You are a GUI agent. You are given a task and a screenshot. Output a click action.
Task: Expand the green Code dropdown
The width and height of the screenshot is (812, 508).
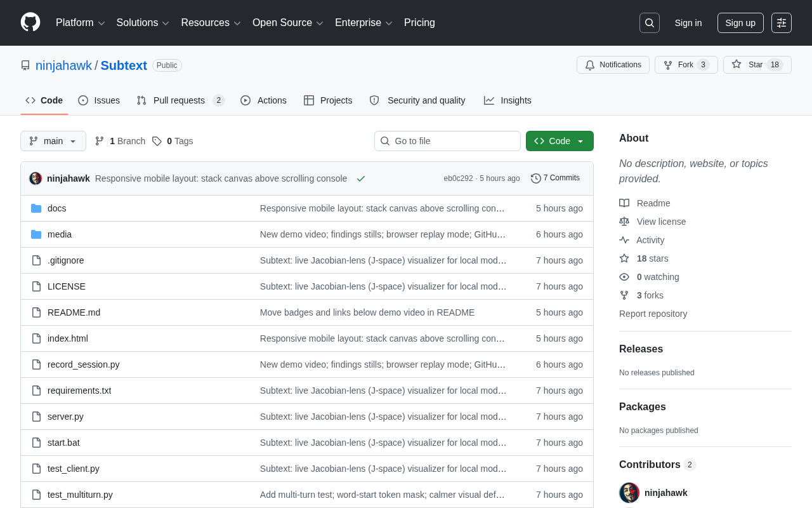560,141
